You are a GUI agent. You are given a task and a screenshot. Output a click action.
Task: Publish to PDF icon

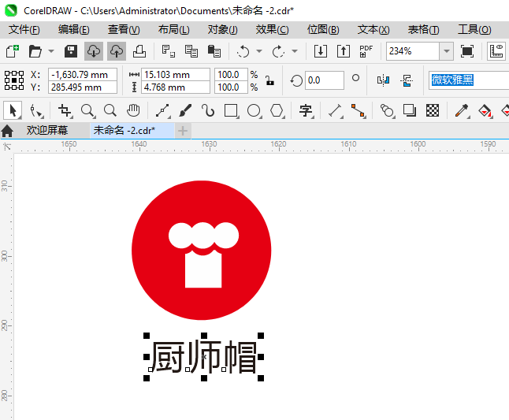(x=366, y=51)
